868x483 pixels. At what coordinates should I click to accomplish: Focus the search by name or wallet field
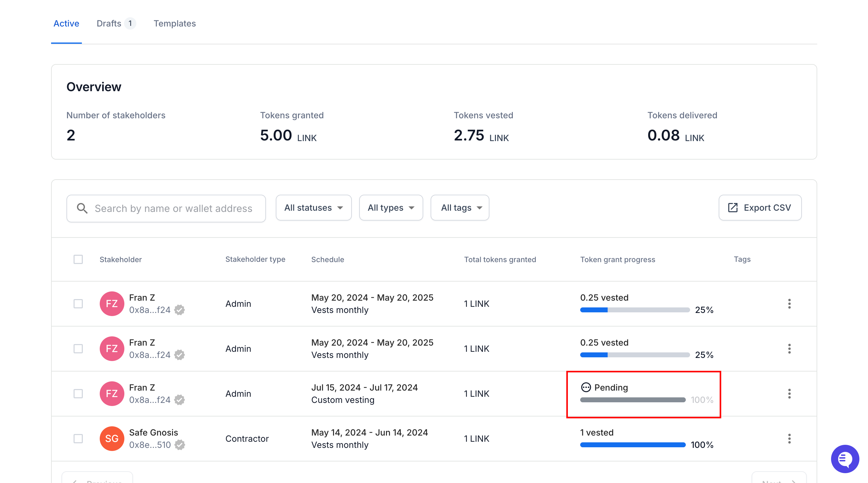[166, 208]
